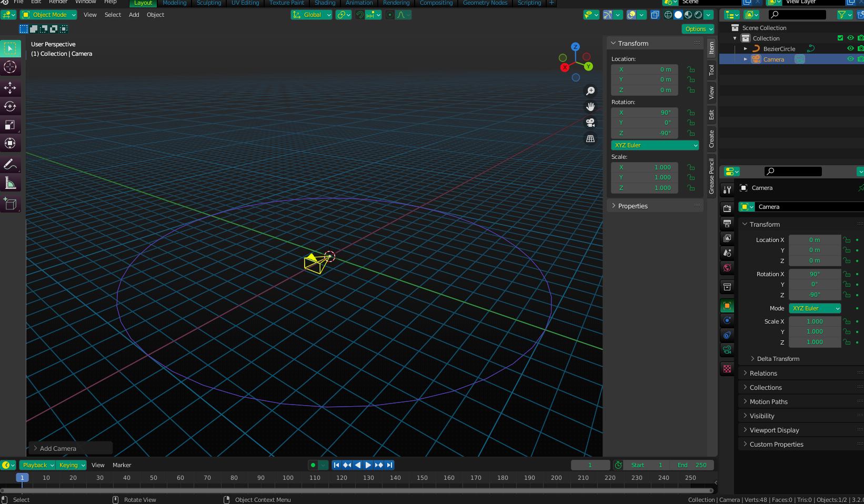Screen dimensions: 864x504
Task: Open the Scene properties tab
Action: click(727, 253)
